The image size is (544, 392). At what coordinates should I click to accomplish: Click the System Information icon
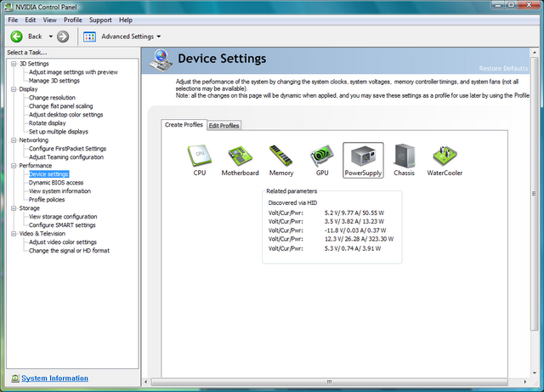click(x=15, y=378)
